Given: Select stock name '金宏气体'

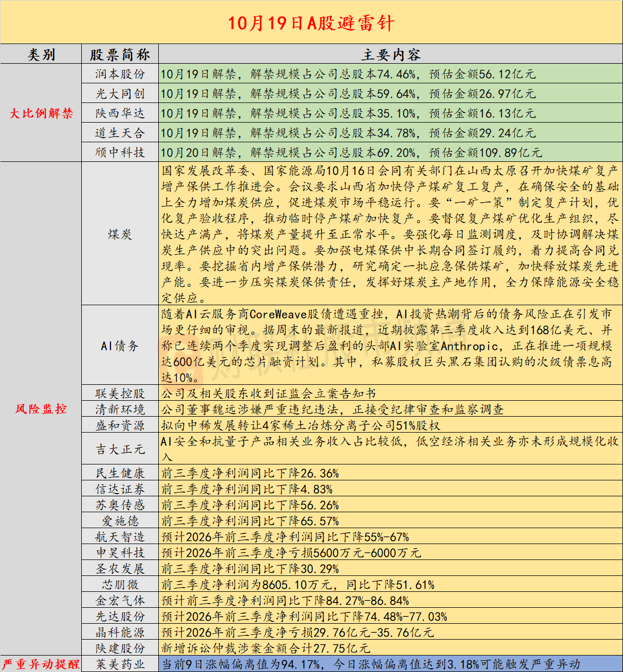Looking at the screenshot, I should (120, 600).
